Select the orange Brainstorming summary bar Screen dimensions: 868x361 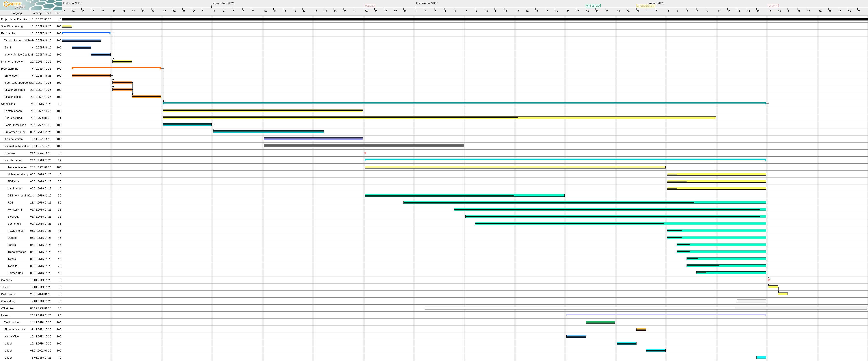(116, 68)
